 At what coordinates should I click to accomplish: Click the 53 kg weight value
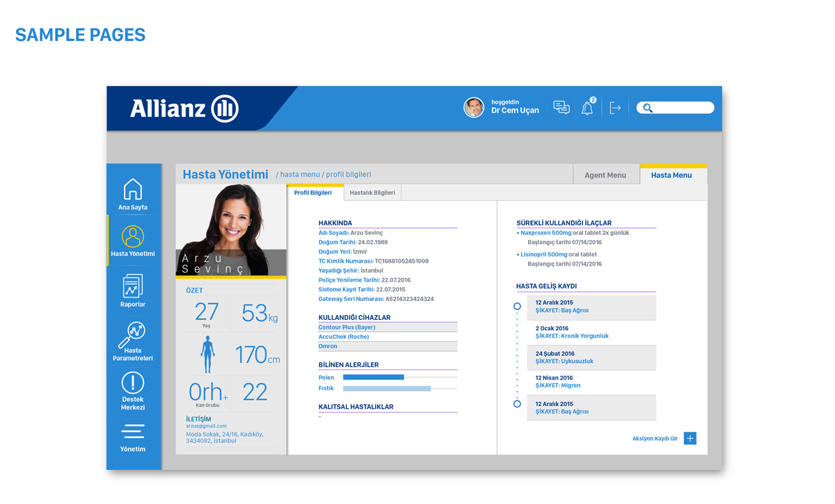tap(259, 314)
